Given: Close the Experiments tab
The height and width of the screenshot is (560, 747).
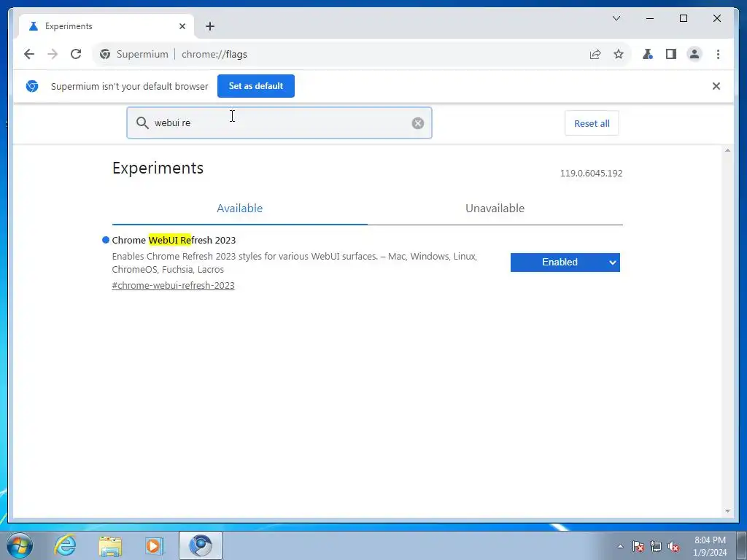Looking at the screenshot, I should point(182,26).
